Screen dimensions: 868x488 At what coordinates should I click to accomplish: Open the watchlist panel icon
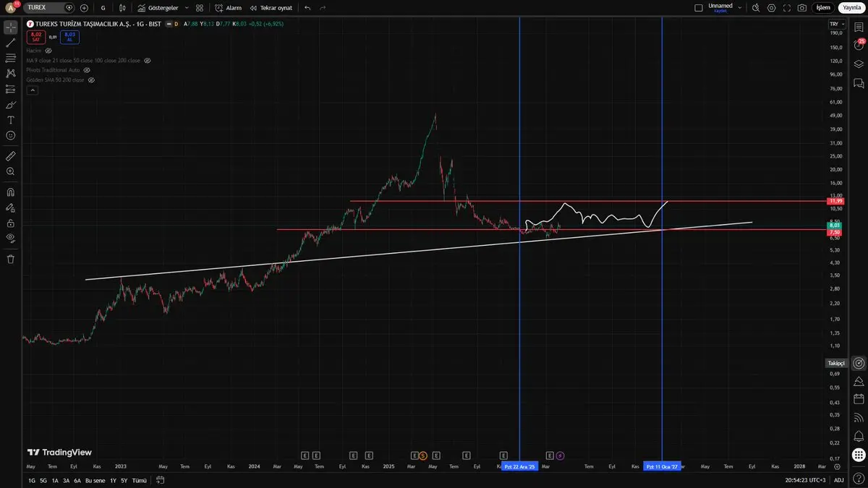point(859,27)
